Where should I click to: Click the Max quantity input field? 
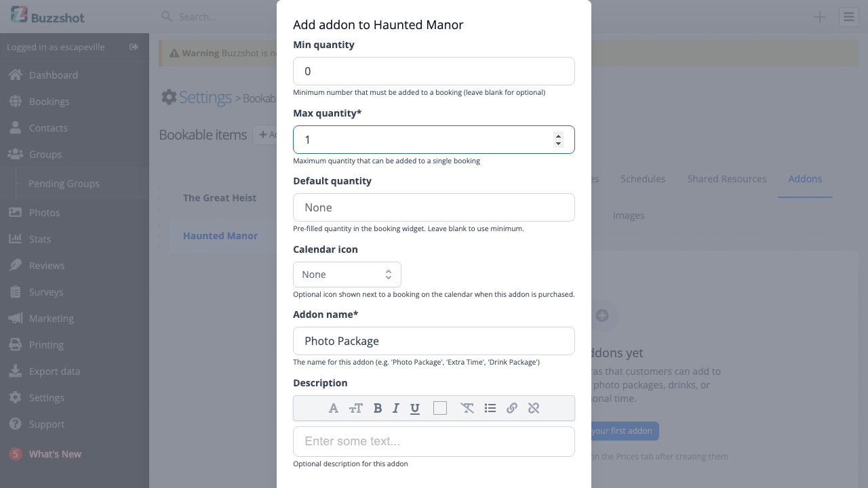click(434, 140)
